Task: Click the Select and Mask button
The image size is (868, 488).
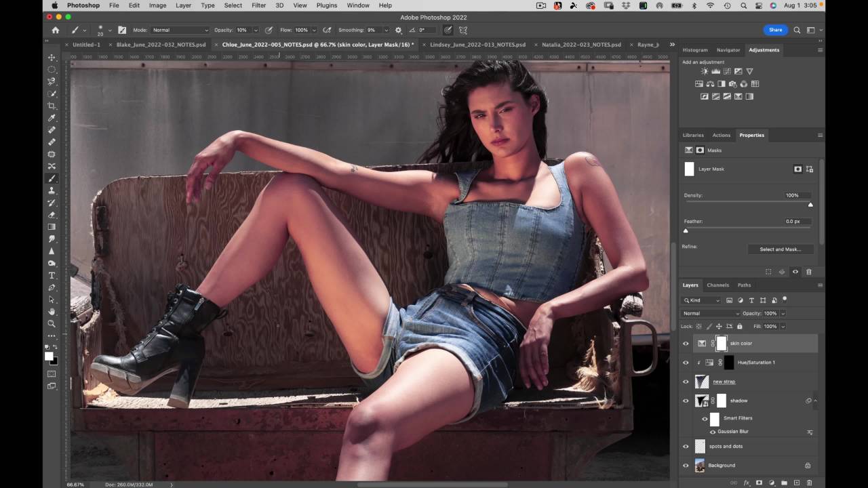Action: tap(780, 249)
